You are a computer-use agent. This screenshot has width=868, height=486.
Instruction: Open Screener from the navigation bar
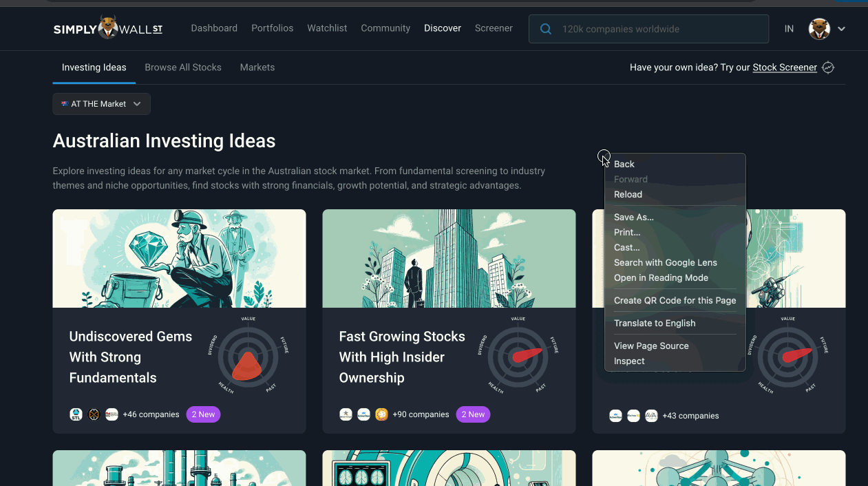tap(494, 28)
